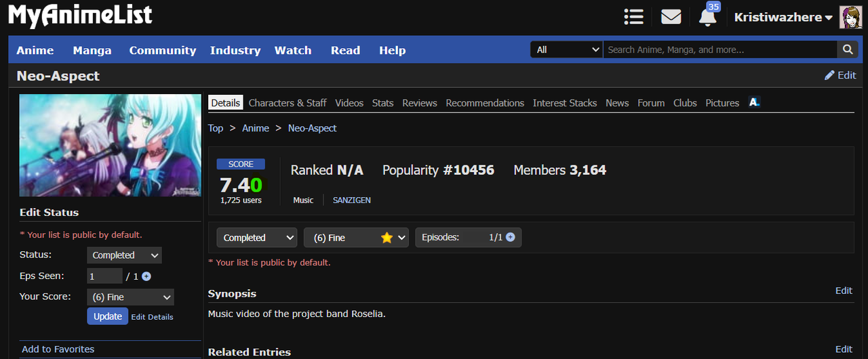Switch to the Recommendations tab
This screenshot has width=868, height=359.
[x=485, y=103]
